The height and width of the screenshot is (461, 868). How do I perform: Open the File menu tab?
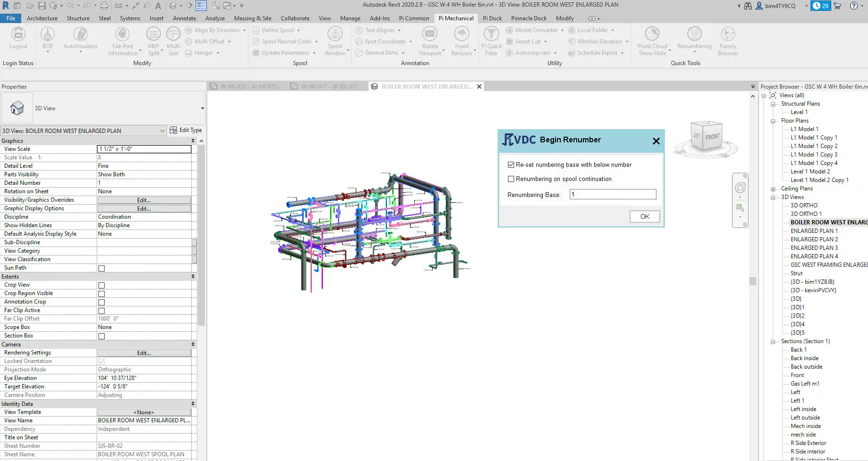point(11,18)
